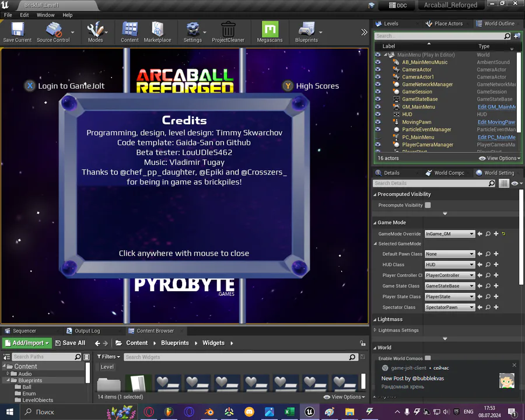Open the File menu
Image resolution: width=525 pixels, height=420 pixels.
point(8,15)
